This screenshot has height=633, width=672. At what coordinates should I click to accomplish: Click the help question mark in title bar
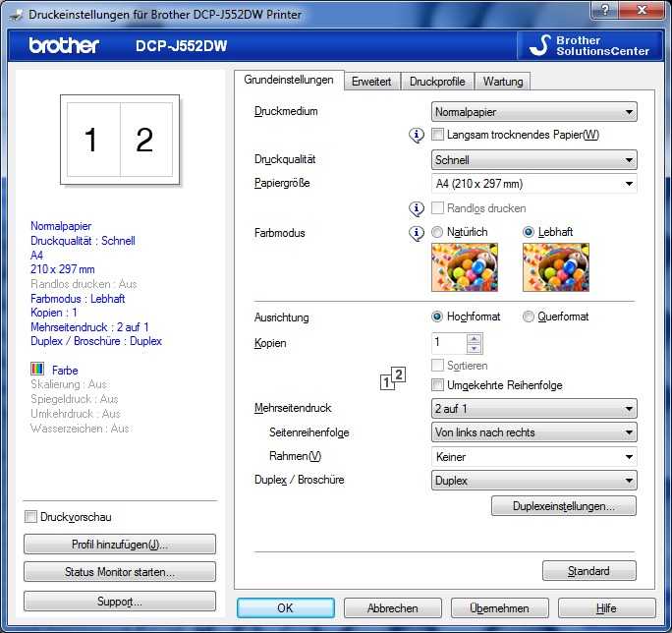(605, 10)
